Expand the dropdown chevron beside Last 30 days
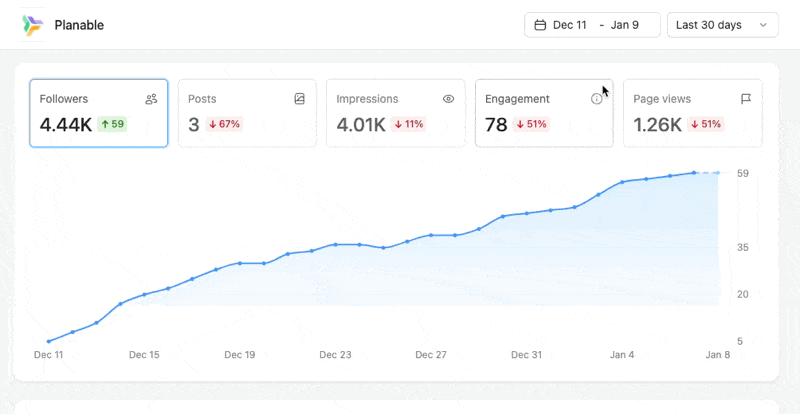 click(764, 25)
